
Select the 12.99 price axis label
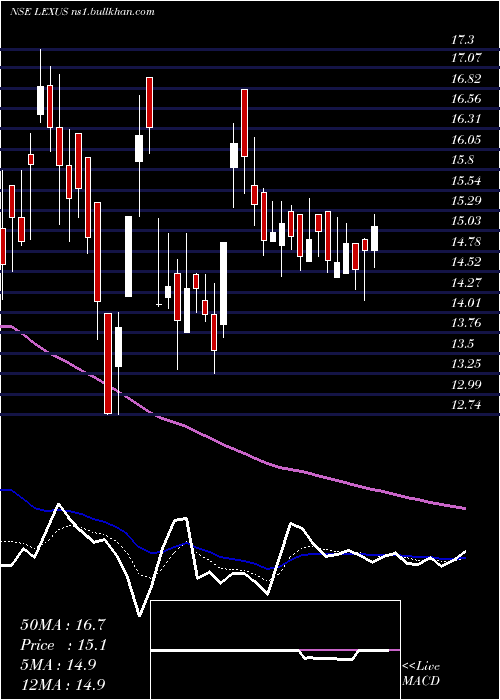[x=467, y=384]
